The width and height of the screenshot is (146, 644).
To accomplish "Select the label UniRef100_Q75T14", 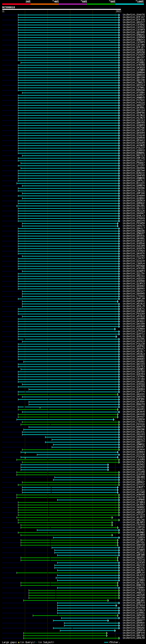I will pos(134,331).
